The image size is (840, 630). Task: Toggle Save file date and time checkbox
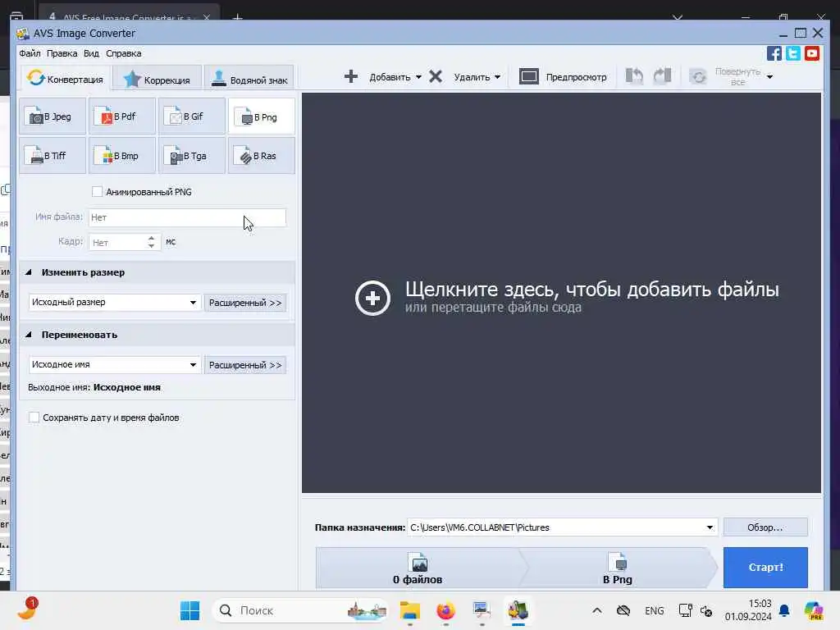point(34,418)
